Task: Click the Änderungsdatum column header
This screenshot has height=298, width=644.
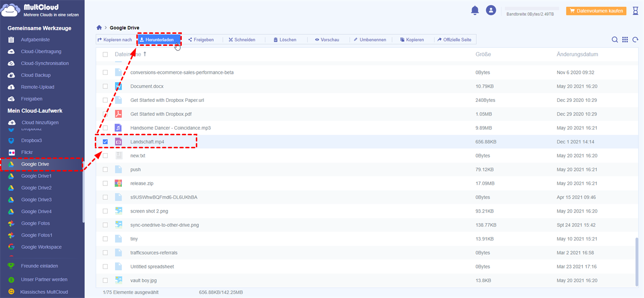Action: 577,54
